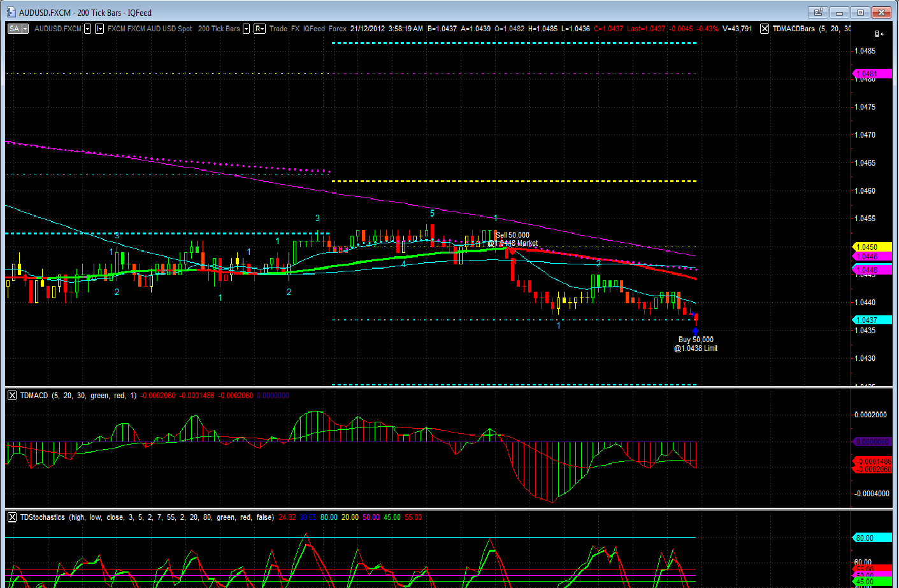Image resolution: width=899 pixels, height=588 pixels.
Task: Click the cyan 80.00 stochastics axis label
Action: (872, 538)
